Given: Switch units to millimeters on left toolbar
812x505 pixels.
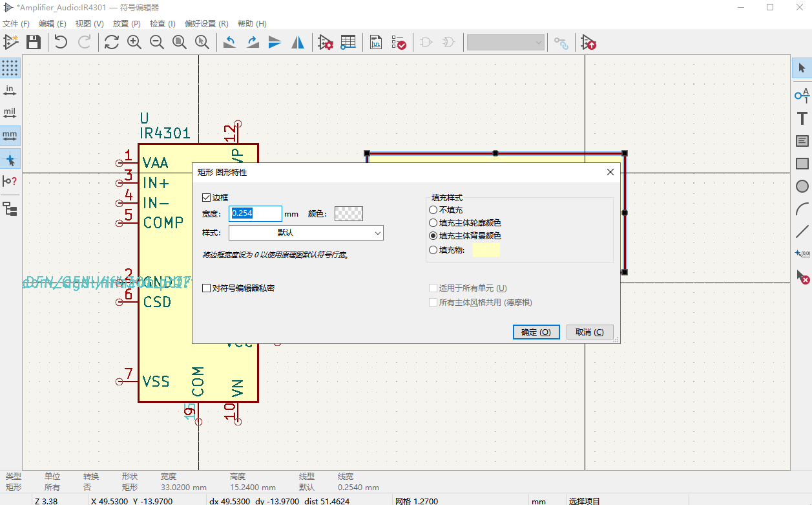Looking at the screenshot, I should click(x=9, y=135).
